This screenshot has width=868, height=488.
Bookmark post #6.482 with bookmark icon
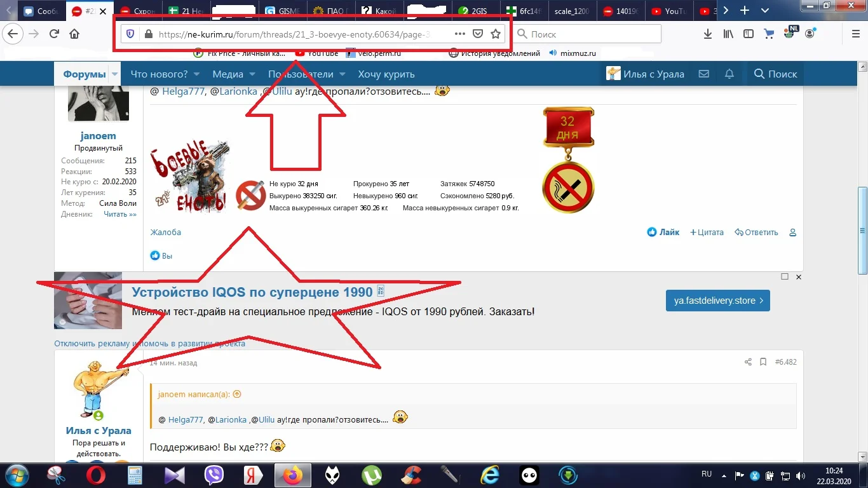click(x=763, y=362)
